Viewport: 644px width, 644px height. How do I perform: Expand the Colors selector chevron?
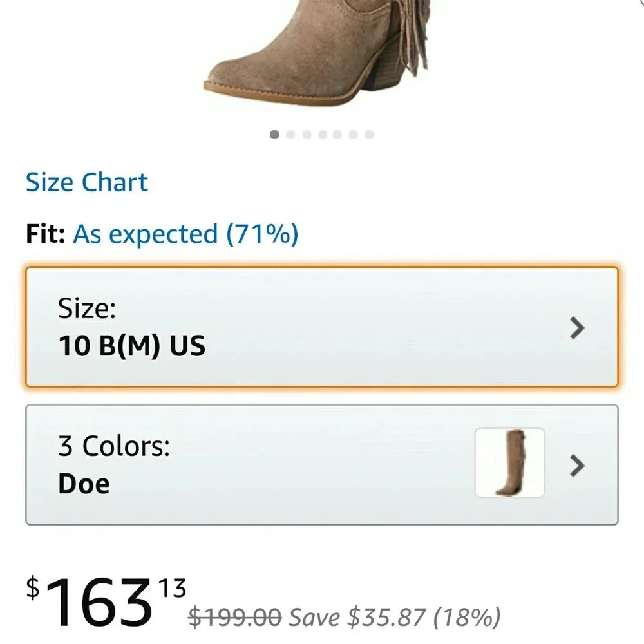(x=578, y=465)
